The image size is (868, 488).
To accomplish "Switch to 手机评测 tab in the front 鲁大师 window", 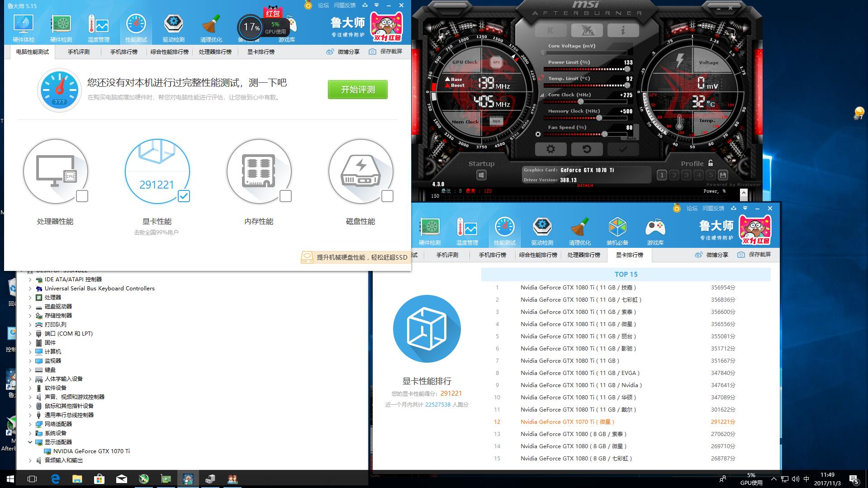I will [79, 52].
